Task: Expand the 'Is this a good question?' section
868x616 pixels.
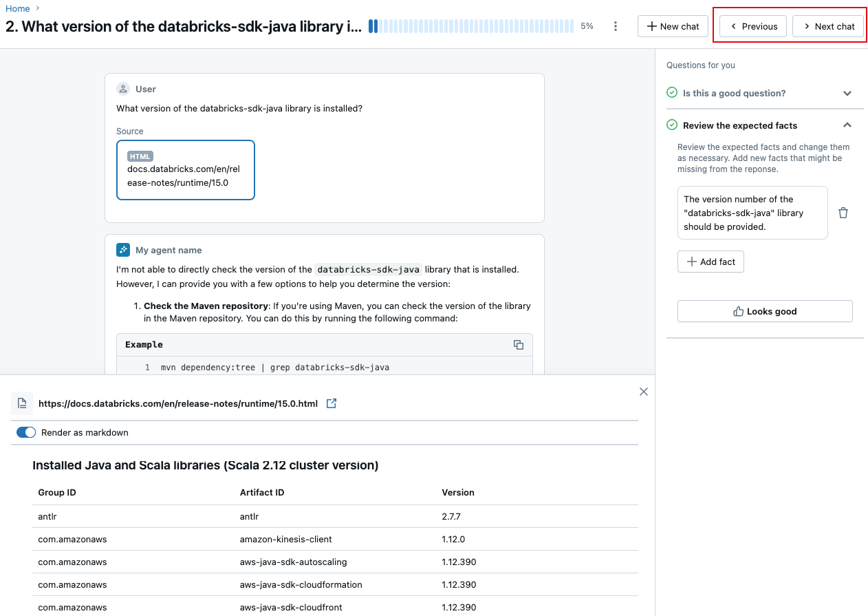Action: (x=847, y=93)
